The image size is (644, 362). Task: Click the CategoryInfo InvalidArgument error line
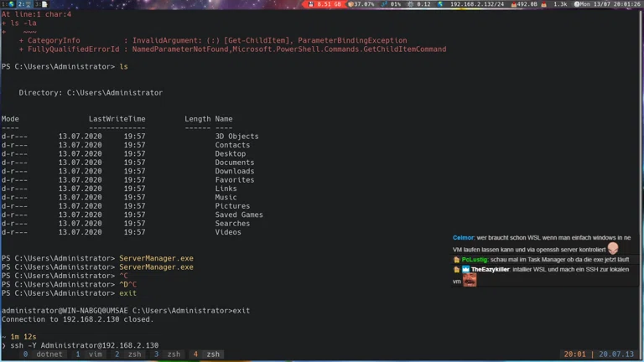(x=213, y=40)
